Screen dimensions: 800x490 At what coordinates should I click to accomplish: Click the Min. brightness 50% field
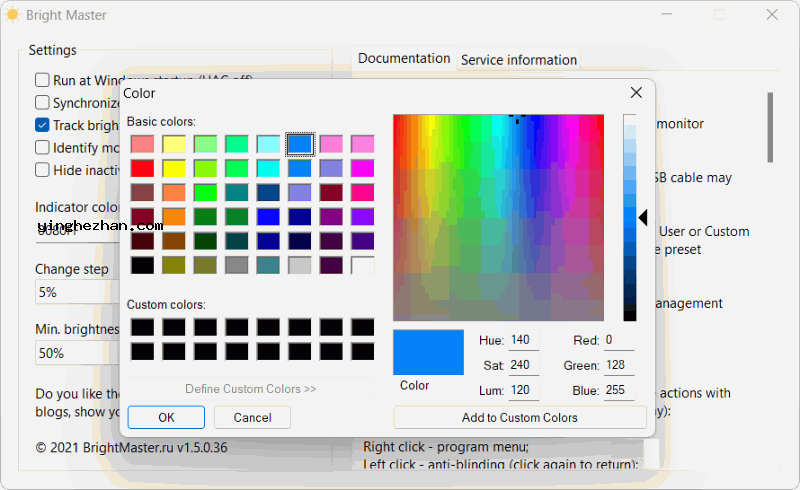(77, 353)
